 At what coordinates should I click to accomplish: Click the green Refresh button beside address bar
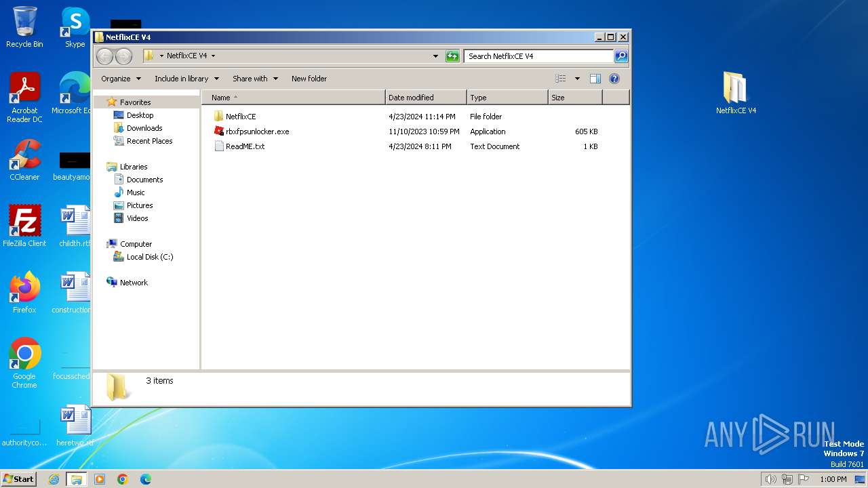click(452, 56)
